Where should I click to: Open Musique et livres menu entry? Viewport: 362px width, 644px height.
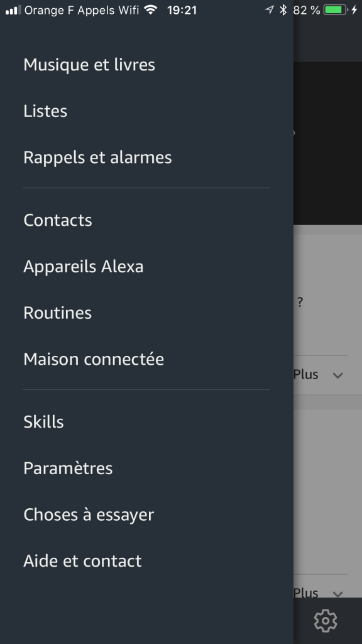89,65
